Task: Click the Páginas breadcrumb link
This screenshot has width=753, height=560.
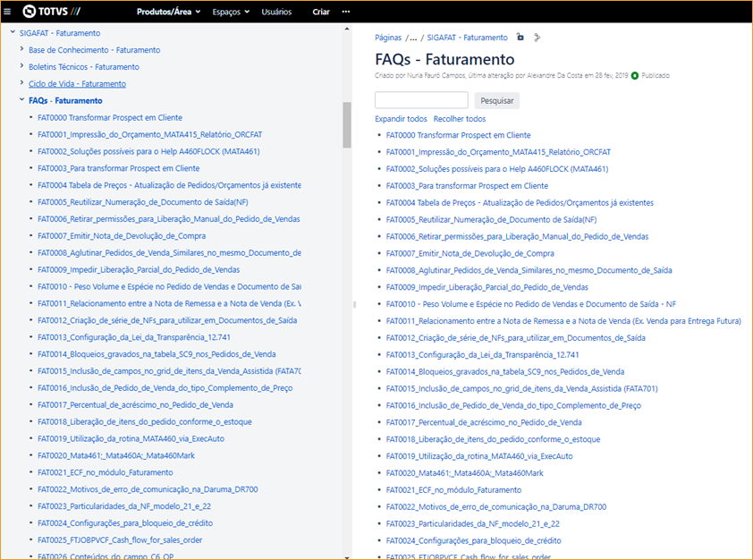Action: pyautogui.click(x=388, y=38)
